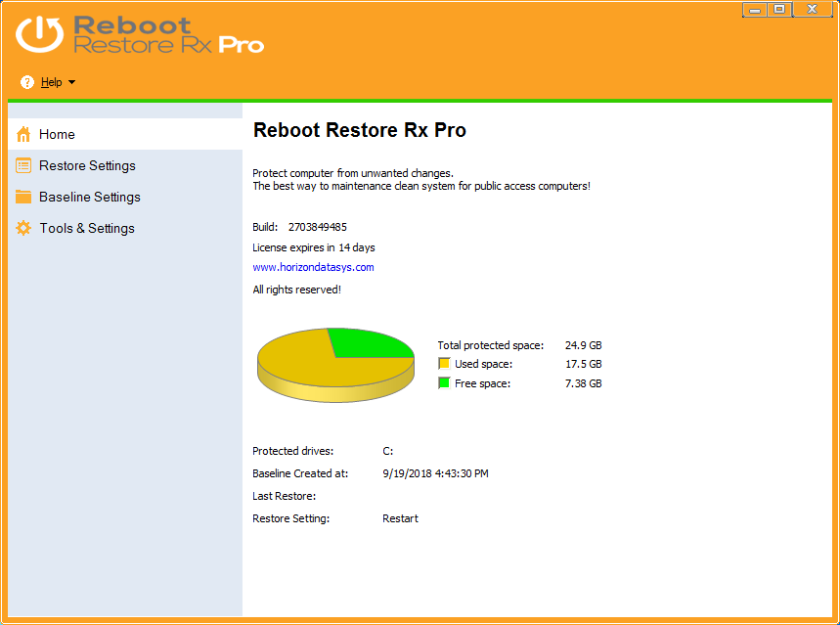840x625 pixels.
Task: Click the 'Restore Setting:' label
Action: tap(290, 518)
